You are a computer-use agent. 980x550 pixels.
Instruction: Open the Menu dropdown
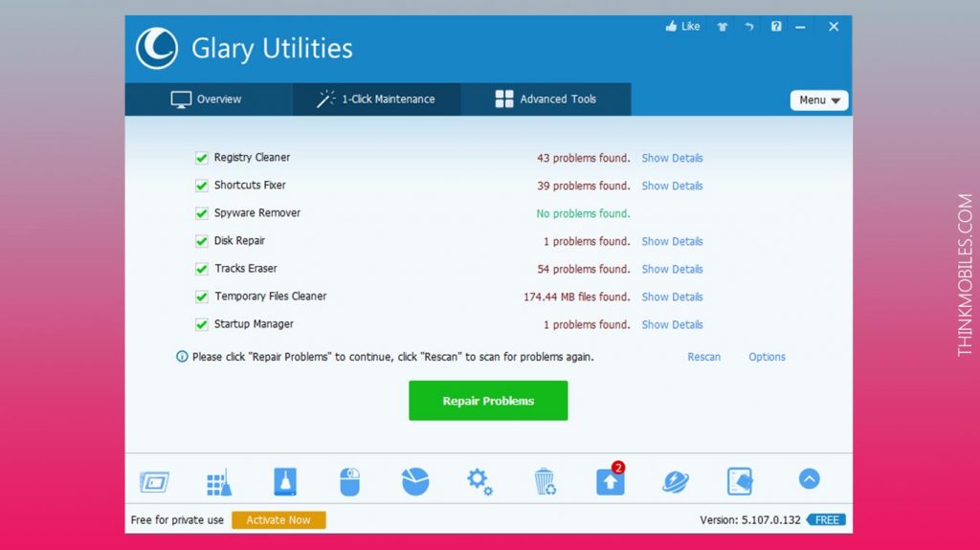[x=819, y=100]
